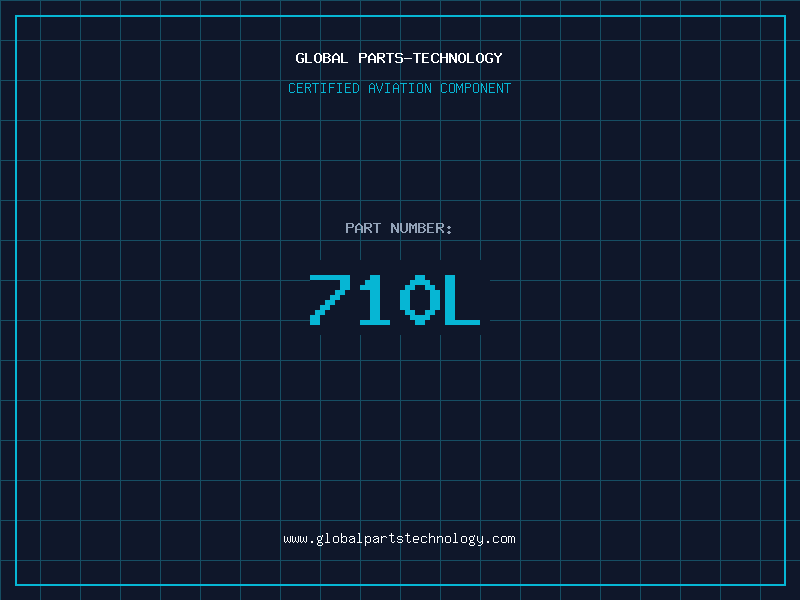The height and width of the screenshot is (600, 800).
Task: Select the part number 710L
Action: [395, 299]
